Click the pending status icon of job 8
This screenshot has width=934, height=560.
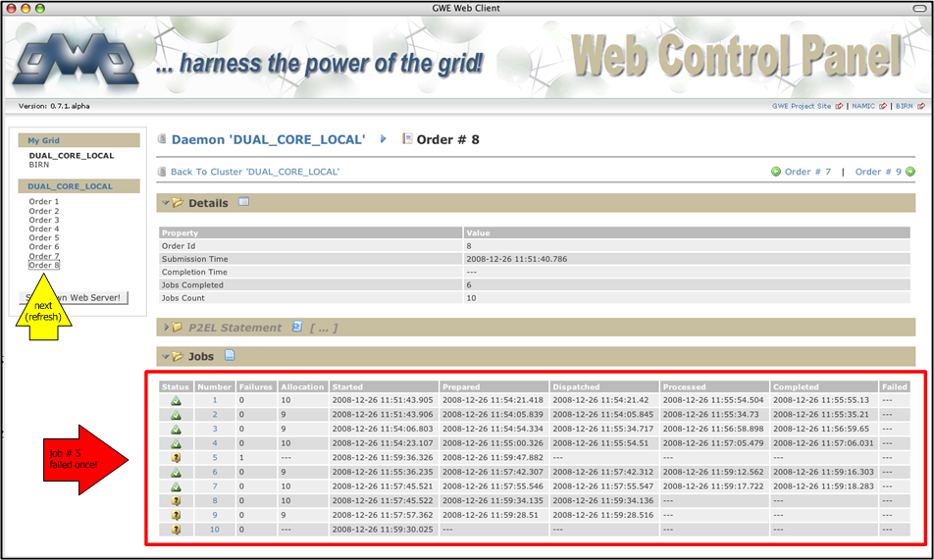coord(176,501)
